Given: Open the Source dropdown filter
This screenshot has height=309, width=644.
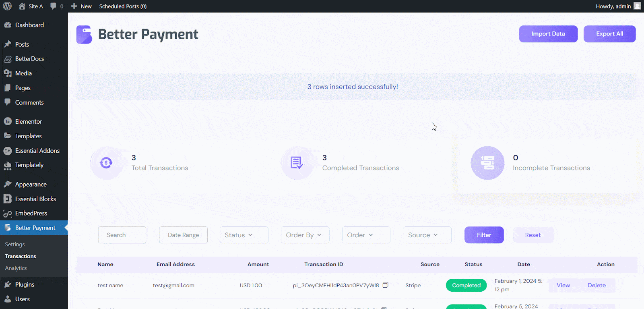Looking at the screenshot, I should pyautogui.click(x=427, y=235).
